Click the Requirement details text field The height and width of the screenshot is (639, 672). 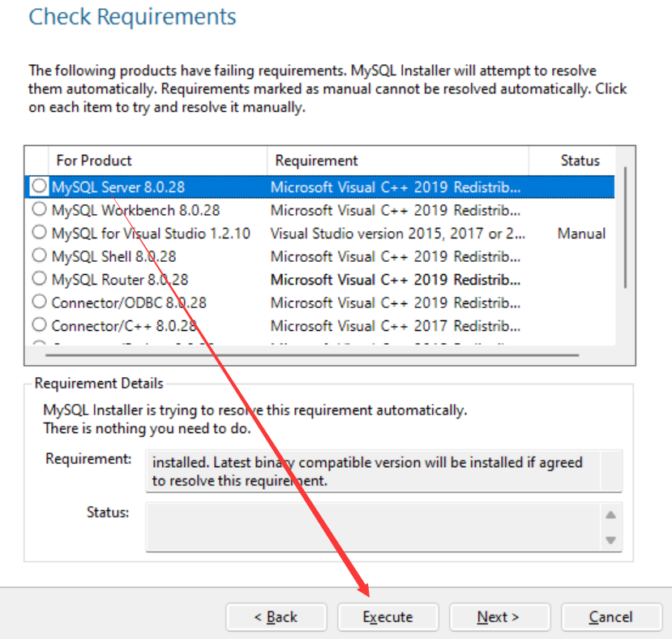[383, 471]
